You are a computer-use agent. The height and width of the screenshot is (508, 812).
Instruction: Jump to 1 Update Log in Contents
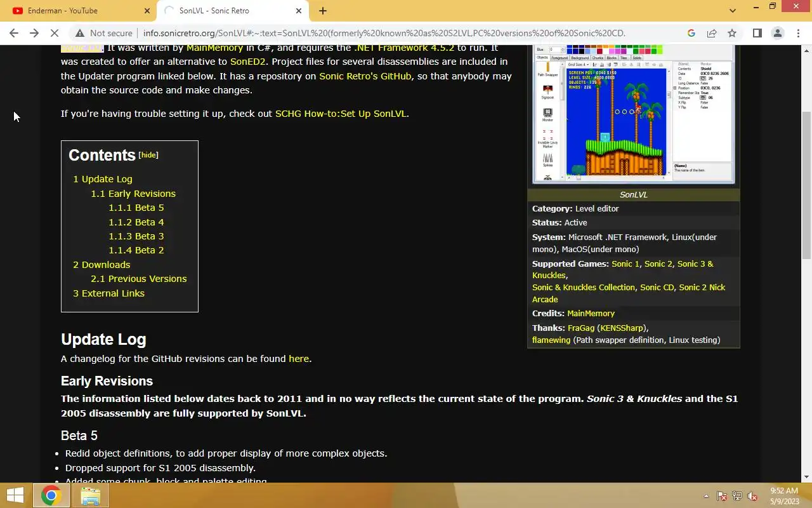tap(103, 179)
